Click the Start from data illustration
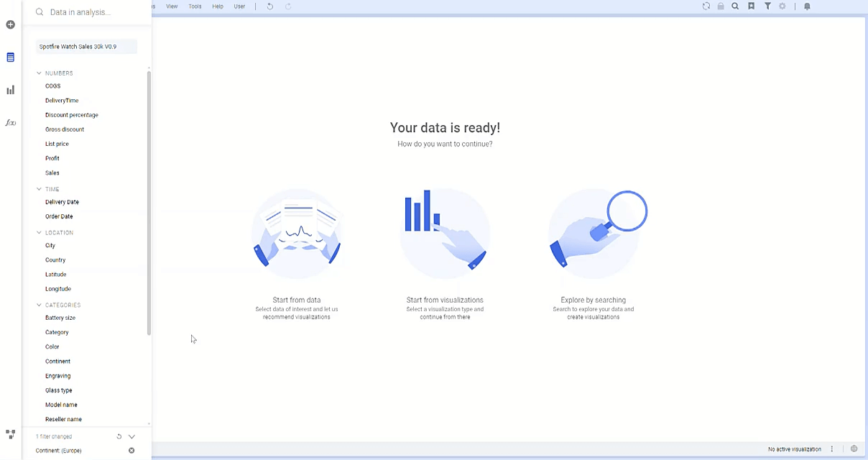 [x=297, y=234]
